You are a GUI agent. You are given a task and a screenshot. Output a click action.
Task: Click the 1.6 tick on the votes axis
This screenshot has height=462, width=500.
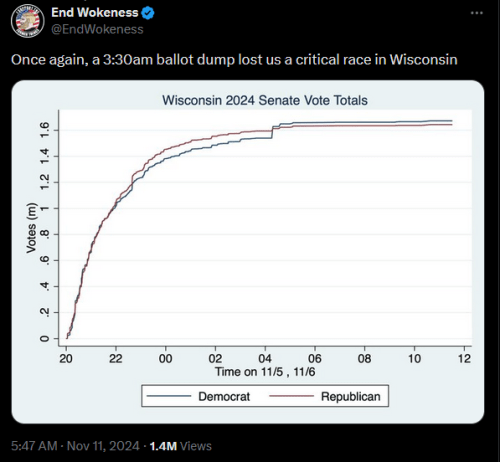point(44,130)
